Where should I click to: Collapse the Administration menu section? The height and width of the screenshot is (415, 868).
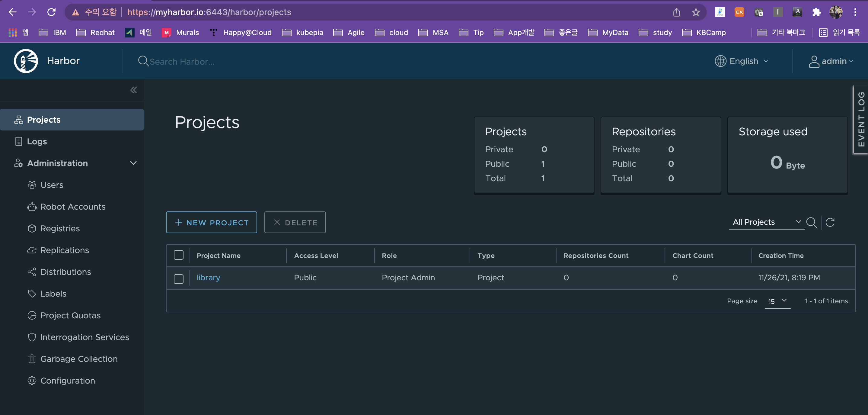tap(133, 163)
